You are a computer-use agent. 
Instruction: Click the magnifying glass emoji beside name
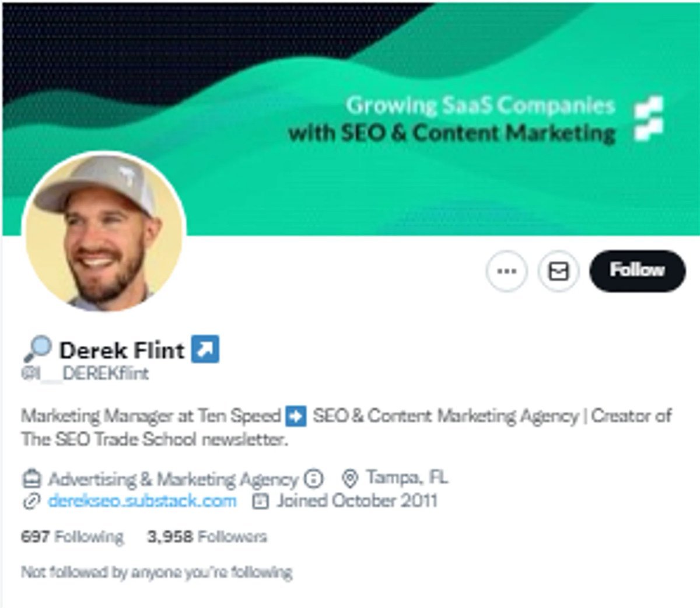[x=37, y=350]
